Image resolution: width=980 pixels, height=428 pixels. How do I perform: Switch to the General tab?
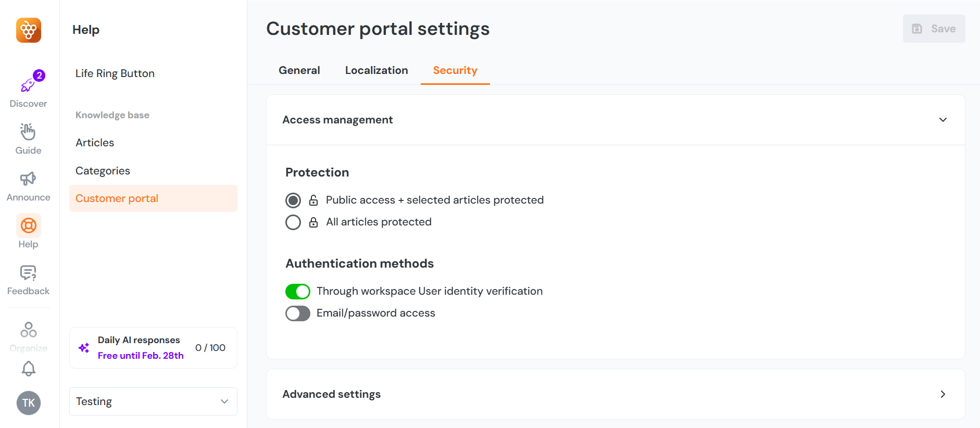(299, 70)
